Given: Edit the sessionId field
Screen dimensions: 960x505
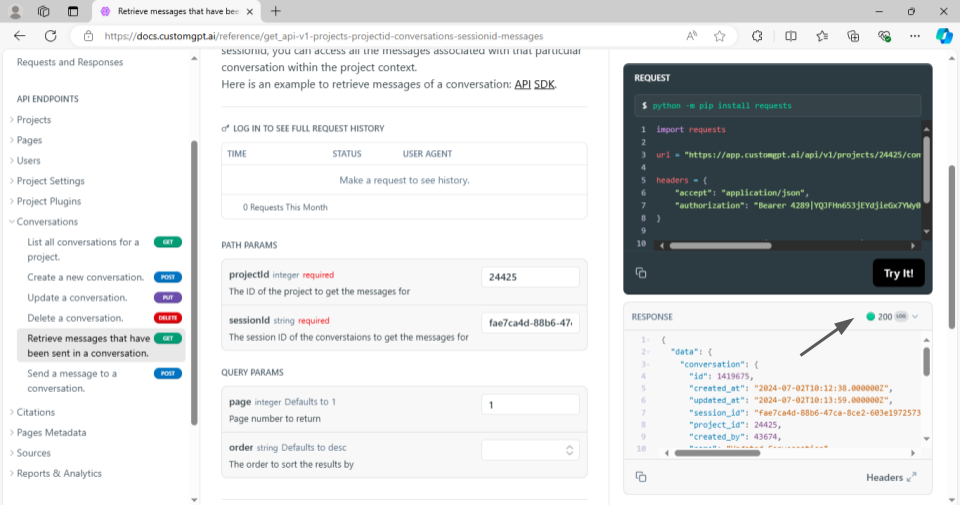Looking at the screenshot, I should [530, 323].
